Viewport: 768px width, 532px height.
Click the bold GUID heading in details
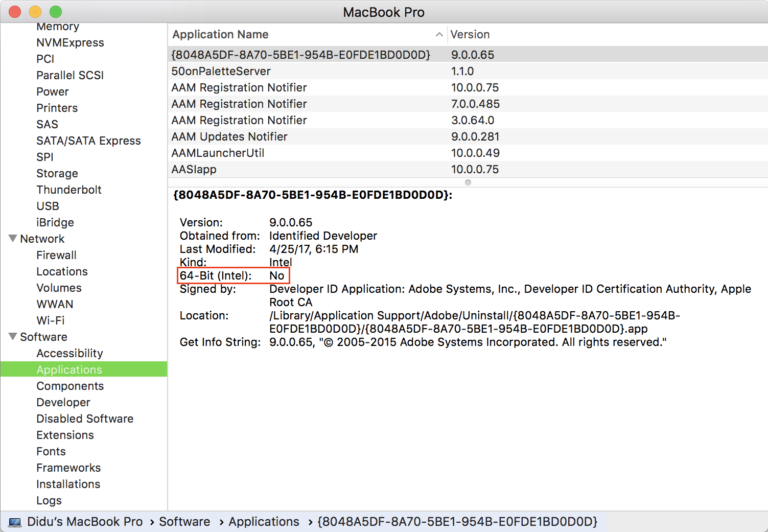[312, 195]
